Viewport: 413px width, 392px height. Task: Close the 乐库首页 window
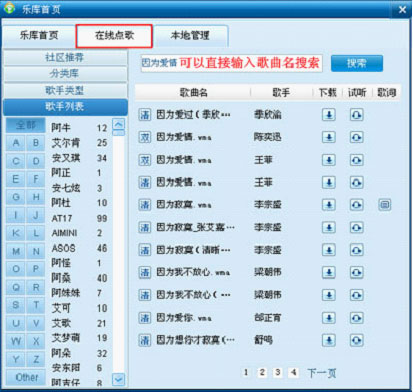402,10
